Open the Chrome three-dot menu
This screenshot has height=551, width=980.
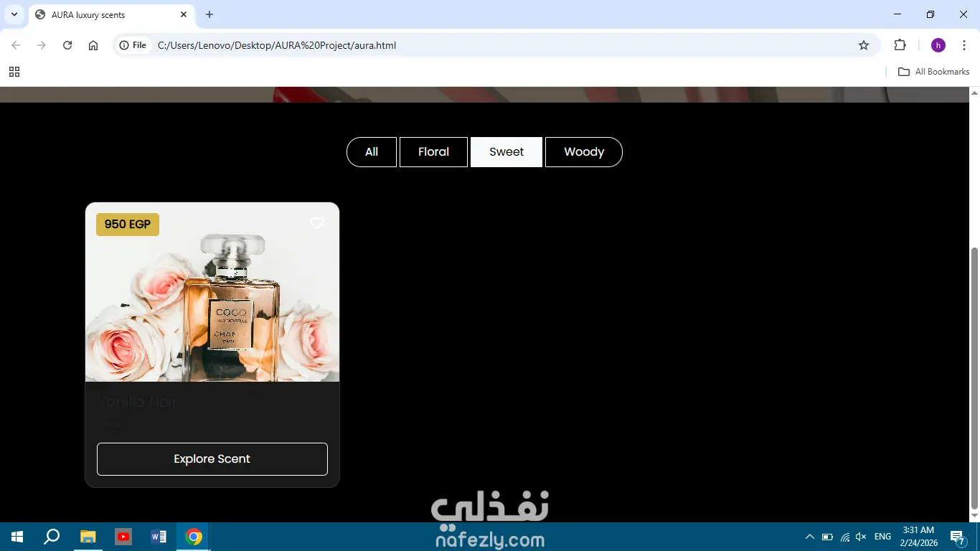(964, 45)
